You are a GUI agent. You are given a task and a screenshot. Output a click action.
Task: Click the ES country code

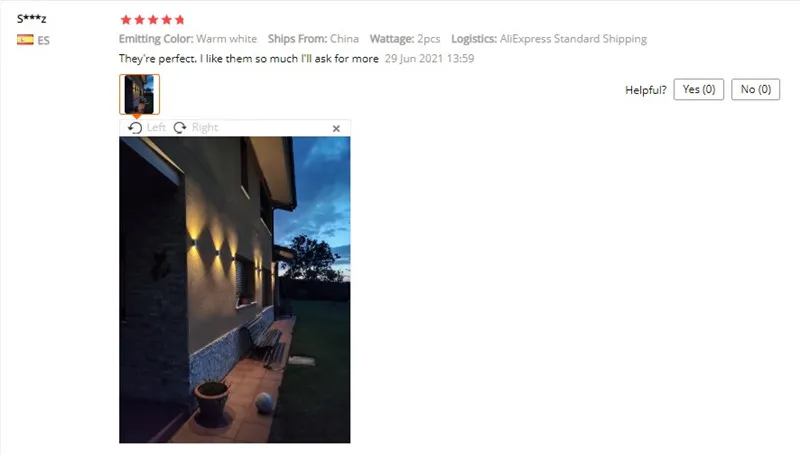tap(43, 40)
